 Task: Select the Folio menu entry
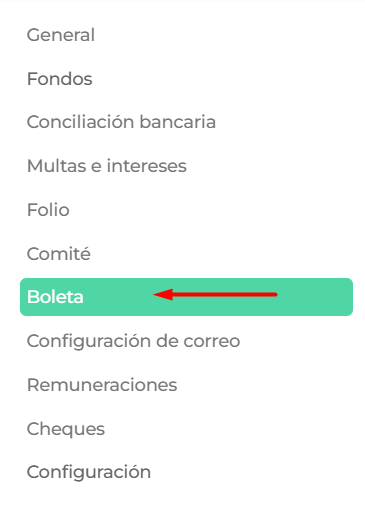click(48, 210)
